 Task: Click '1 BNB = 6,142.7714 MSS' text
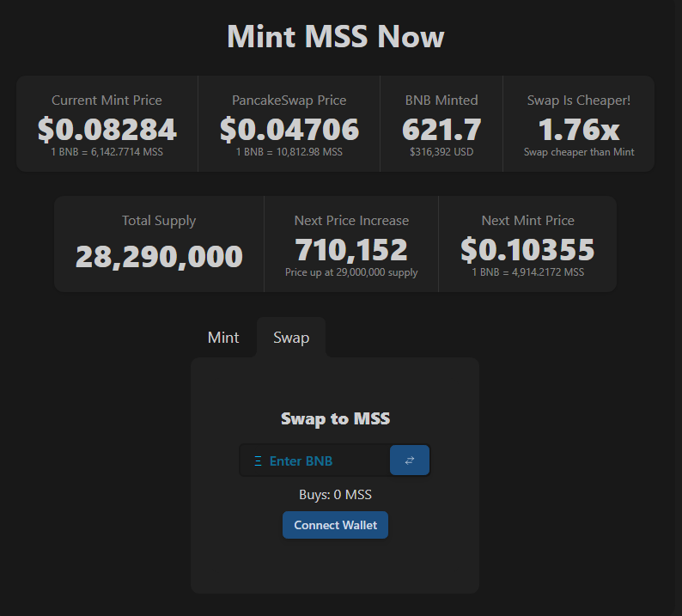[x=107, y=152]
